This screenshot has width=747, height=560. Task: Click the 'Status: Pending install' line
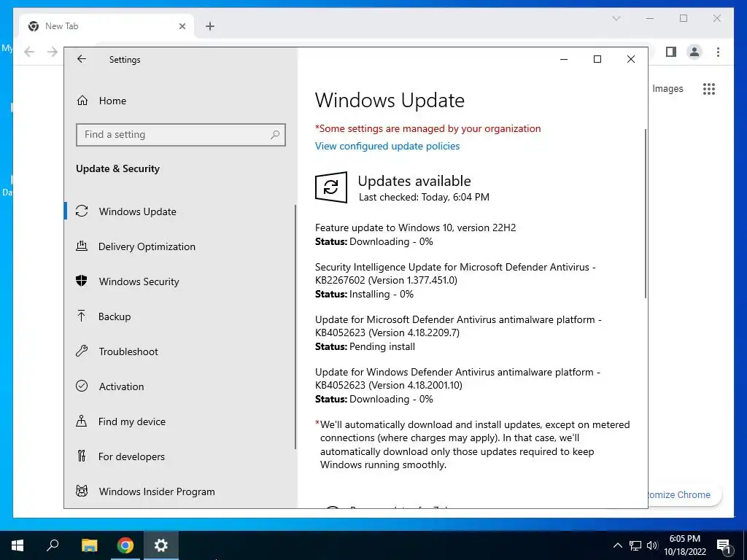pos(365,346)
